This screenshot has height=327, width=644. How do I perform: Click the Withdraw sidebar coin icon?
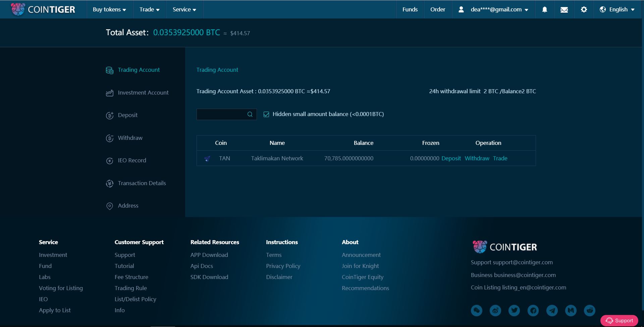pos(110,138)
